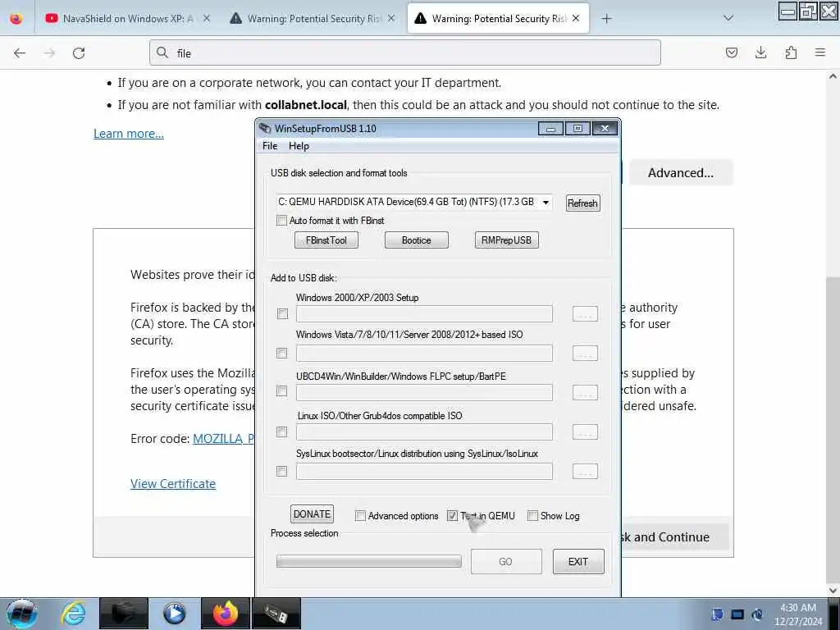Viewport: 840px width, 630px height.
Task: Open a new tab with plus icon
Action: coord(606,19)
